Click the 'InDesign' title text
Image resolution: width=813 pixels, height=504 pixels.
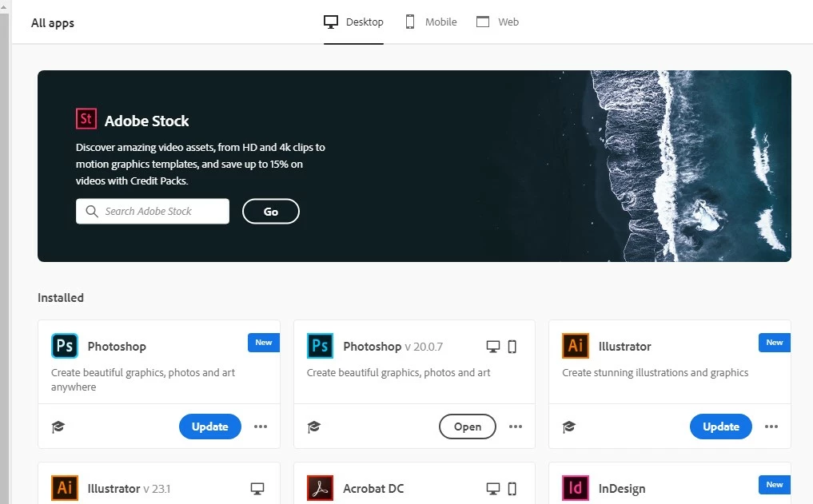(622, 489)
